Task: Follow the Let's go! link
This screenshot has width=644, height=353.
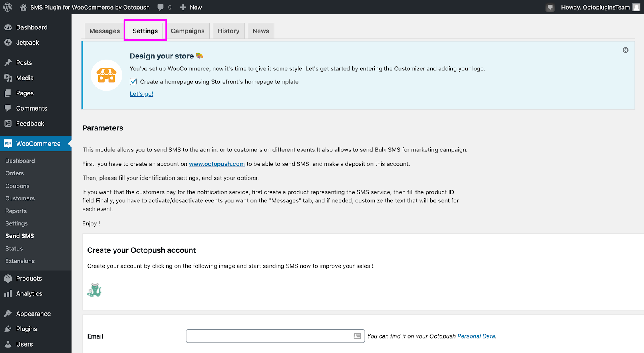Action: point(141,94)
